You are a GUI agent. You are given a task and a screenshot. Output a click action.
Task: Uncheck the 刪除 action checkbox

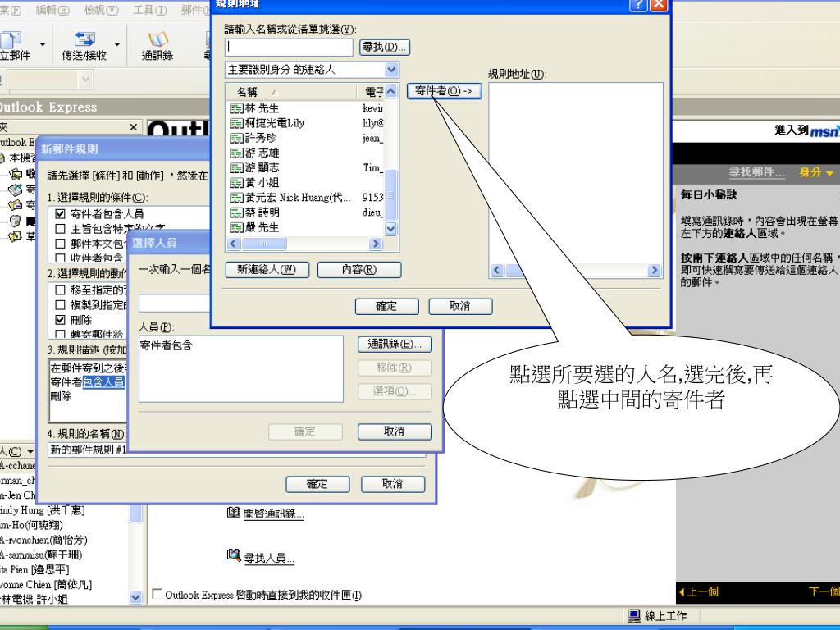tap(61, 320)
